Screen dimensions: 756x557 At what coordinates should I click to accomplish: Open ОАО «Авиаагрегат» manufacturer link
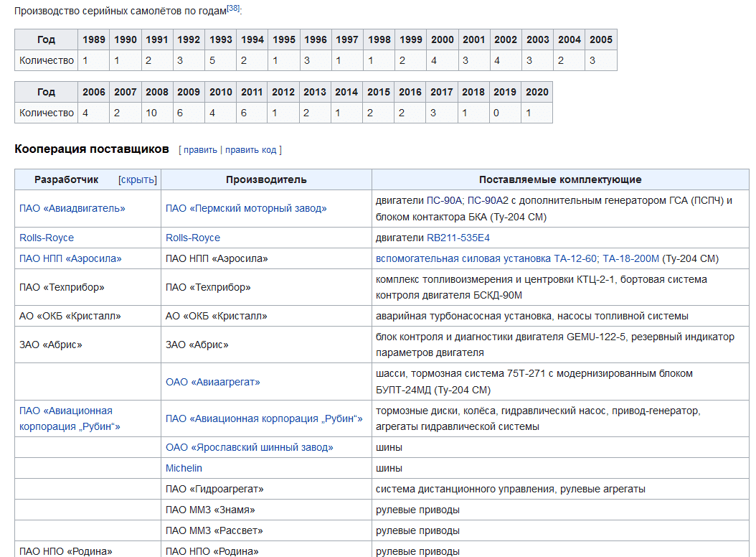(213, 382)
